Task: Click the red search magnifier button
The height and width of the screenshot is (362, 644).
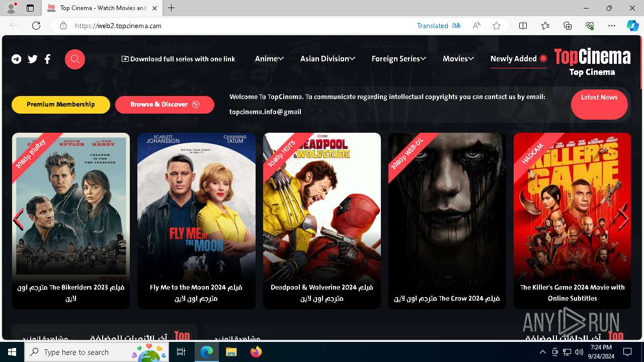Action: point(75,59)
